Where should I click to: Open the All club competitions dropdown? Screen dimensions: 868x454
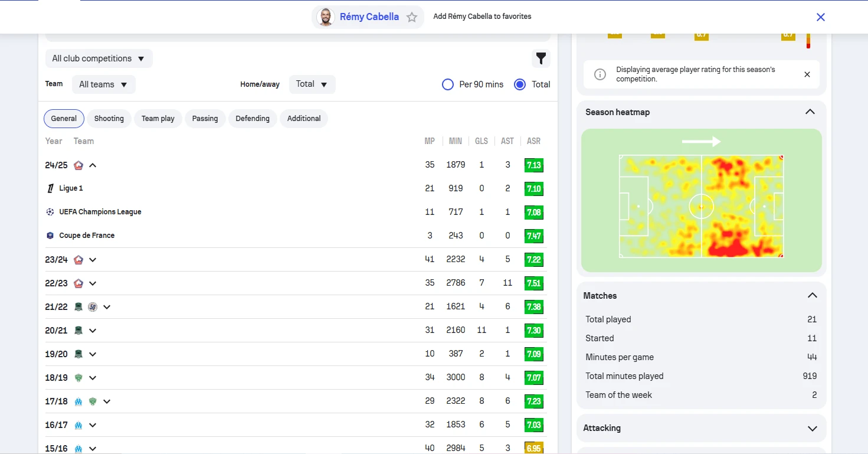99,58
